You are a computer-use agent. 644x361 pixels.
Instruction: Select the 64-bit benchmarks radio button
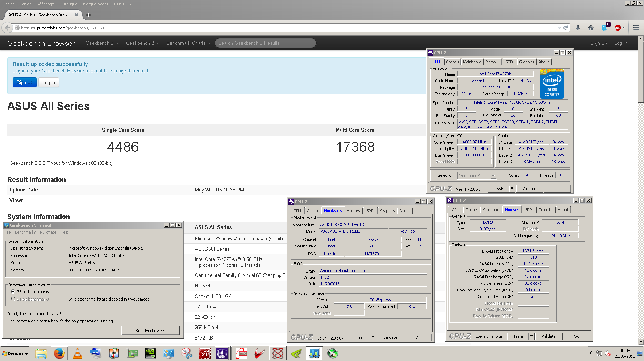point(13,299)
